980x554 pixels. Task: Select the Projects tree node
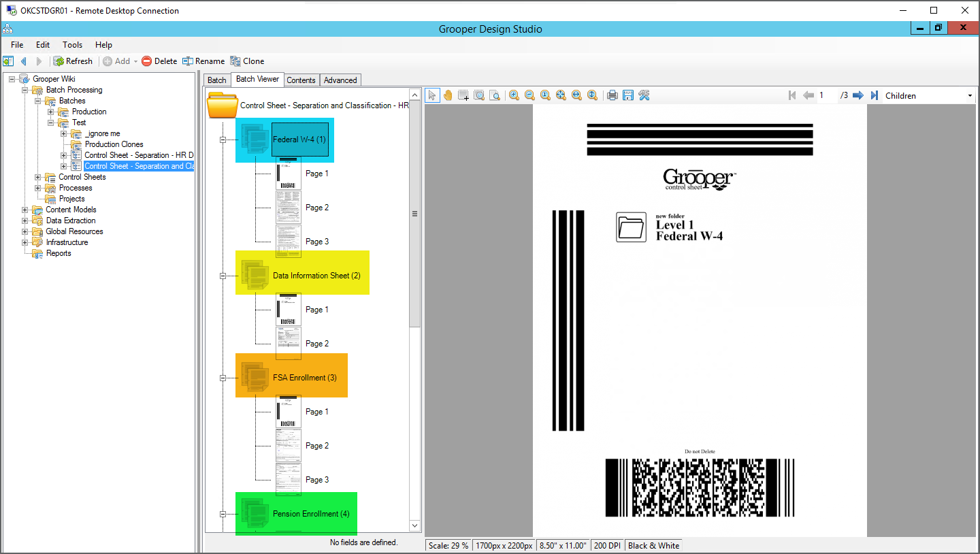coord(71,199)
